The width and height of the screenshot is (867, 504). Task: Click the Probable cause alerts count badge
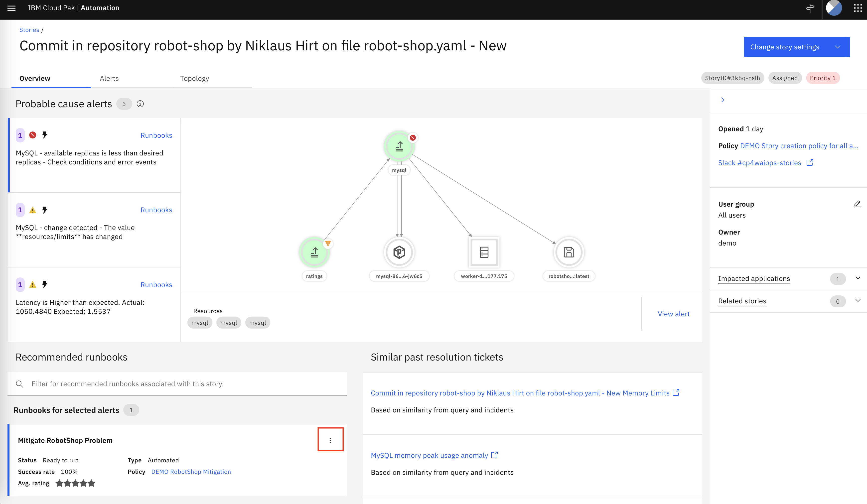pyautogui.click(x=124, y=104)
